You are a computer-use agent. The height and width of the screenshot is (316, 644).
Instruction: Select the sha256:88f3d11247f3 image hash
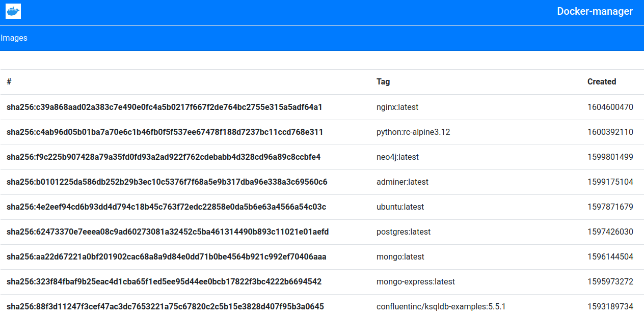[x=165, y=306]
